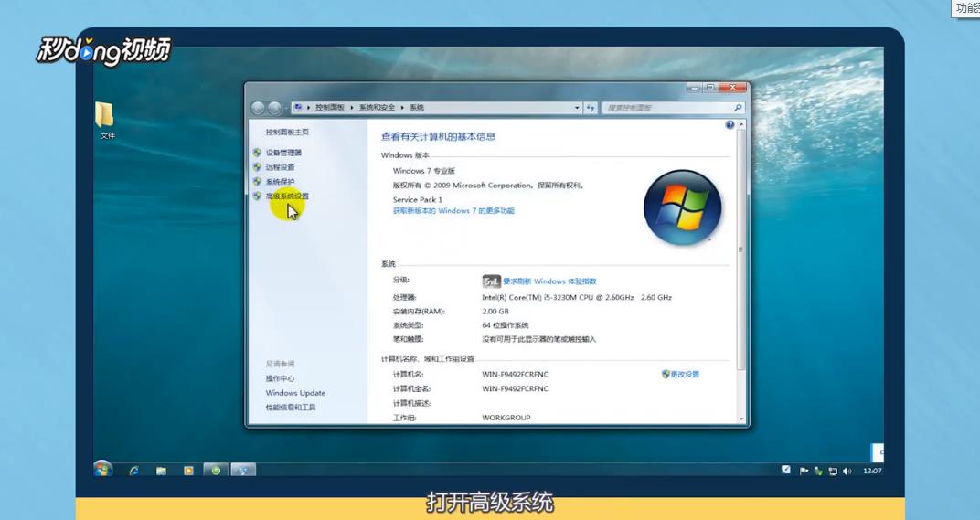The height and width of the screenshot is (520, 980).
Task: Click 要求刷新 Windows 体验指数 link
Action: [x=549, y=281]
